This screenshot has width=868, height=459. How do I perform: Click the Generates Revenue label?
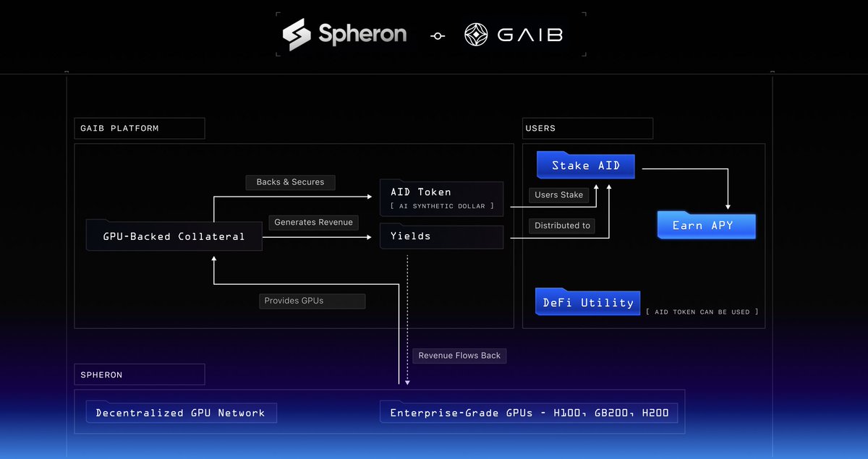(314, 222)
